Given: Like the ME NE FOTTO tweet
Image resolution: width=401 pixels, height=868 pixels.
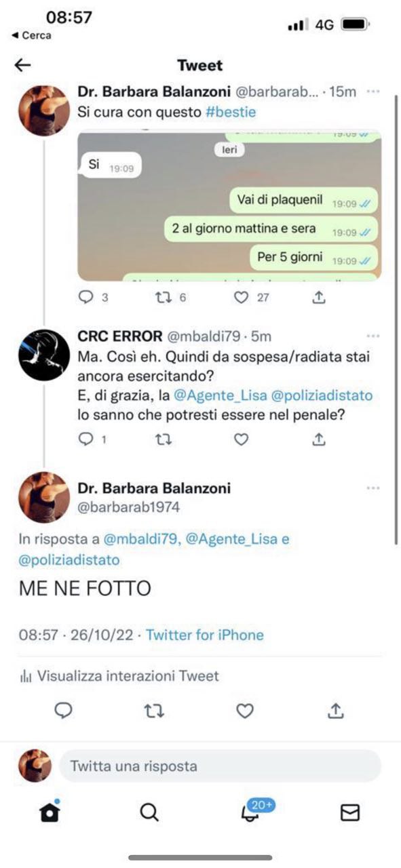Looking at the screenshot, I should pos(245,711).
